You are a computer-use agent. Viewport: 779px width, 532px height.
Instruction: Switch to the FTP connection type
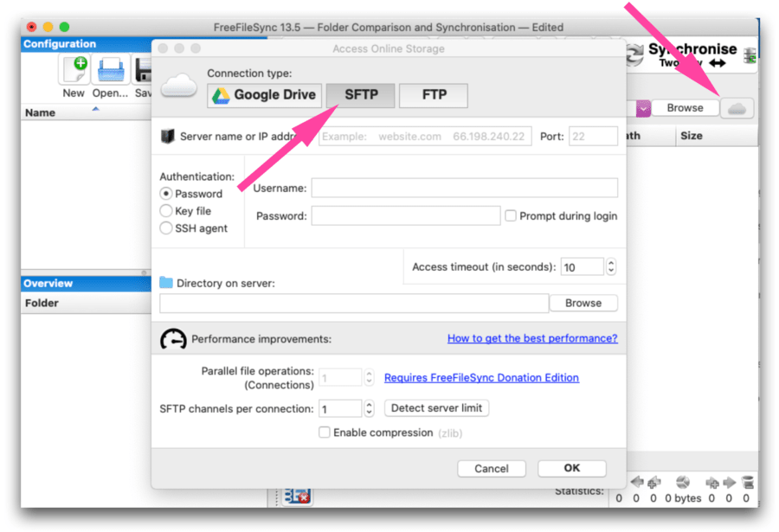[x=433, y=95]
